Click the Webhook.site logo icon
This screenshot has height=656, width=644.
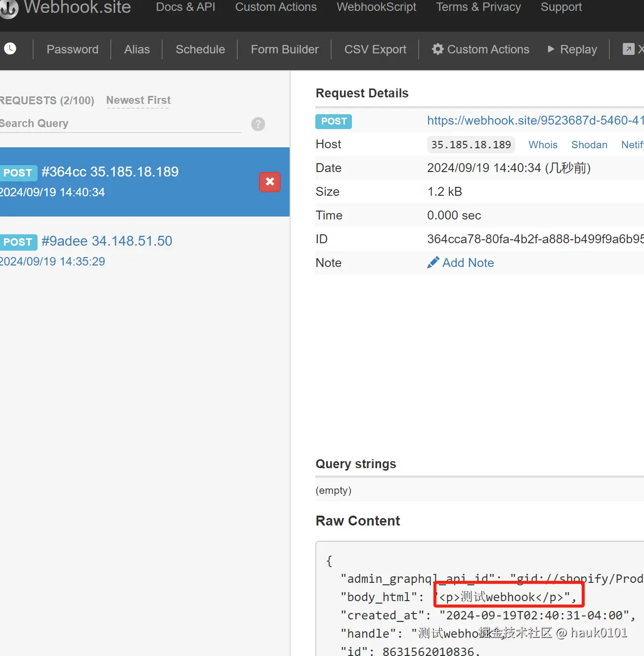point(8,8)
